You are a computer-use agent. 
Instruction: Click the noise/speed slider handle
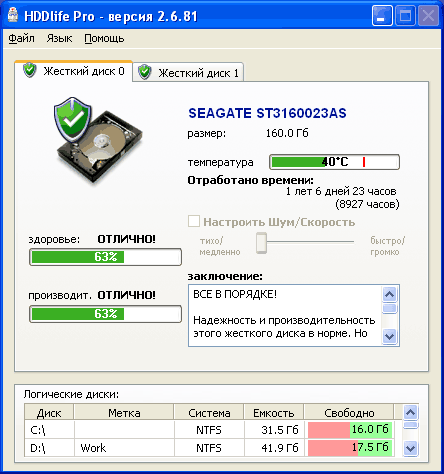point(262,243)
